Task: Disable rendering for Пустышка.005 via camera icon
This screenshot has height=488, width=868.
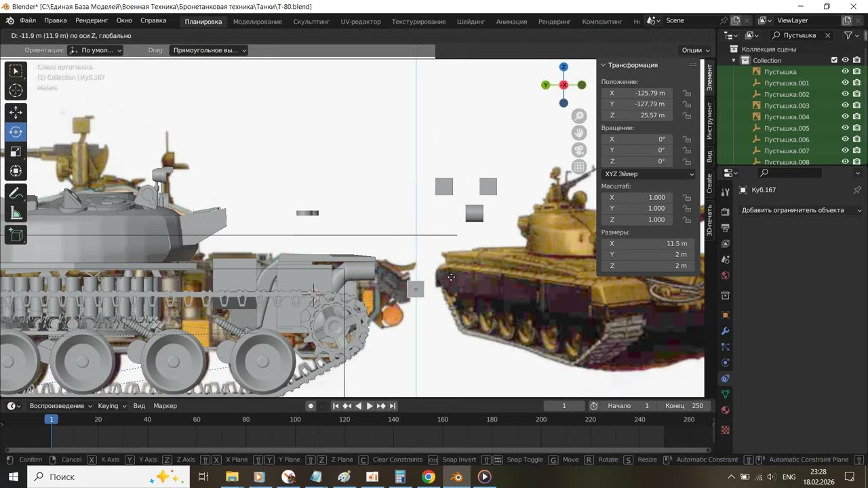Action: [857, 128]
